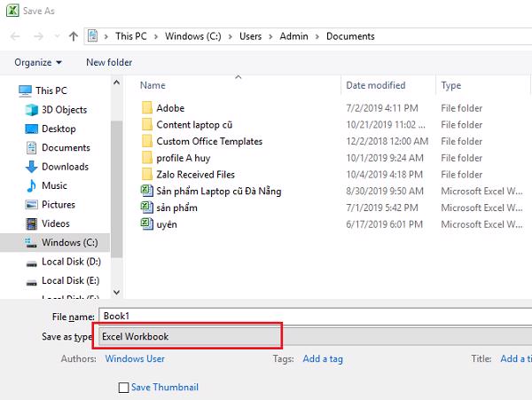532x400 pixels.
Task: Click Add a tag link
Action: 323,359
